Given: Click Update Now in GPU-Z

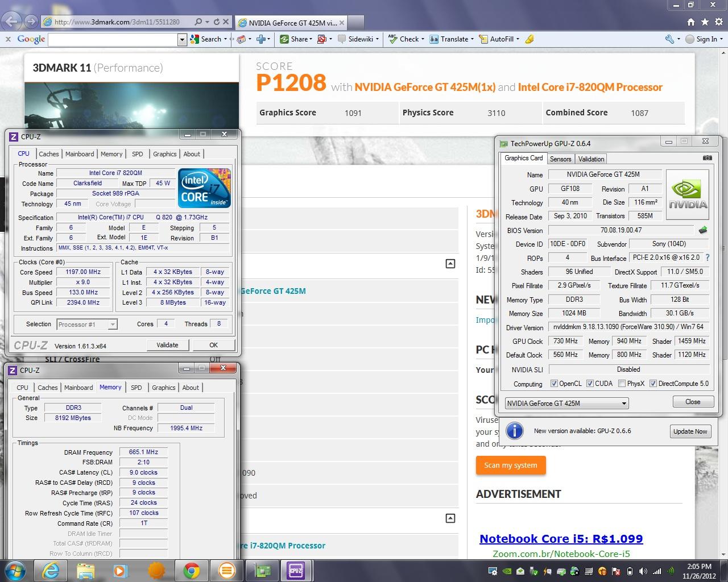Looking at the screenshot, I should [x=690, y=431].
